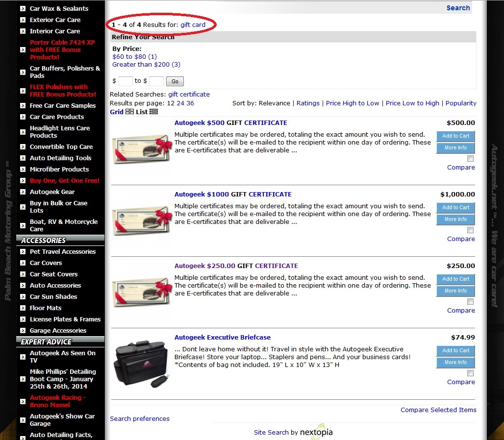Image resolution: width=504 pixels, height=440 pixels.
Task: Click the minimum price input field
Action: point(126,81)
